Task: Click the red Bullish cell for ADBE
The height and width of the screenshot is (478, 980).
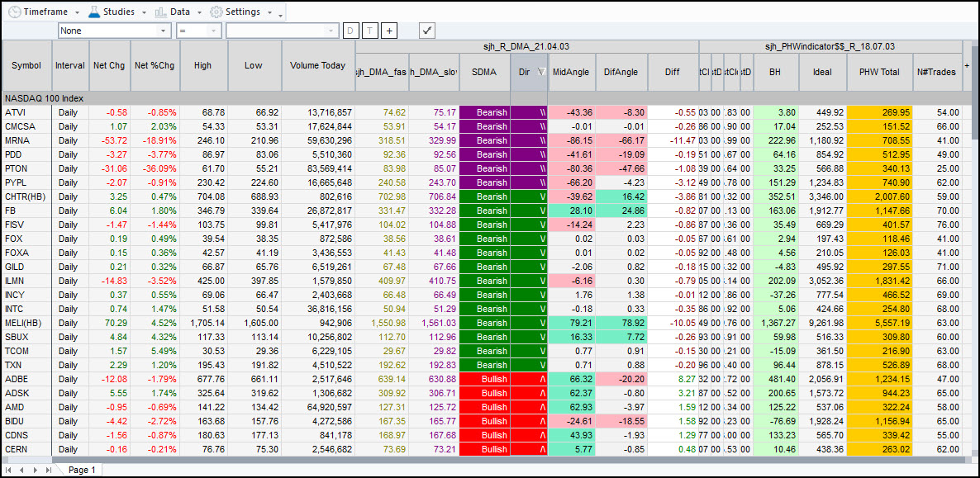Action: coord(484,379)
